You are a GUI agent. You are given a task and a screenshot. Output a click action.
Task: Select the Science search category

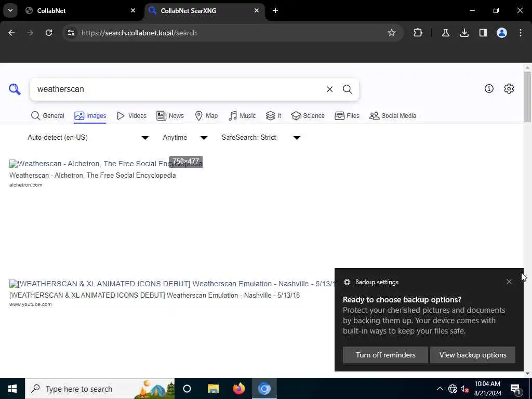pyautogui.click(x=308, y=116)
